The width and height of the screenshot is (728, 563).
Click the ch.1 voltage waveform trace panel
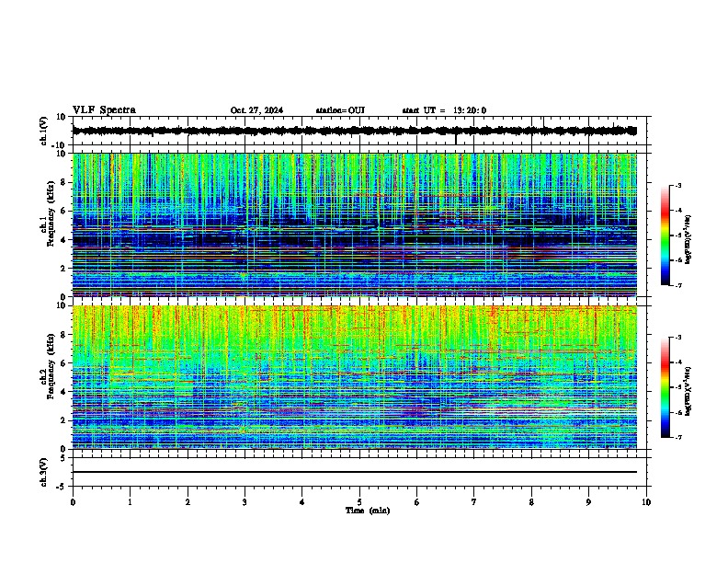coord(359,131)
